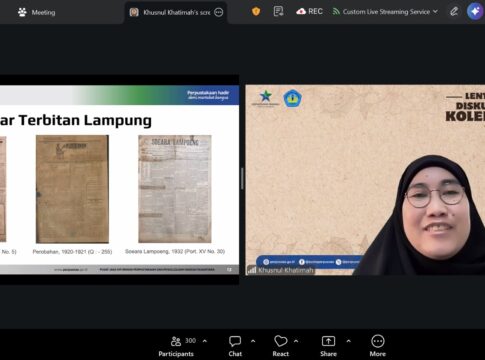Open the Custom Live Streaming Service dropdown

point(385,12)
